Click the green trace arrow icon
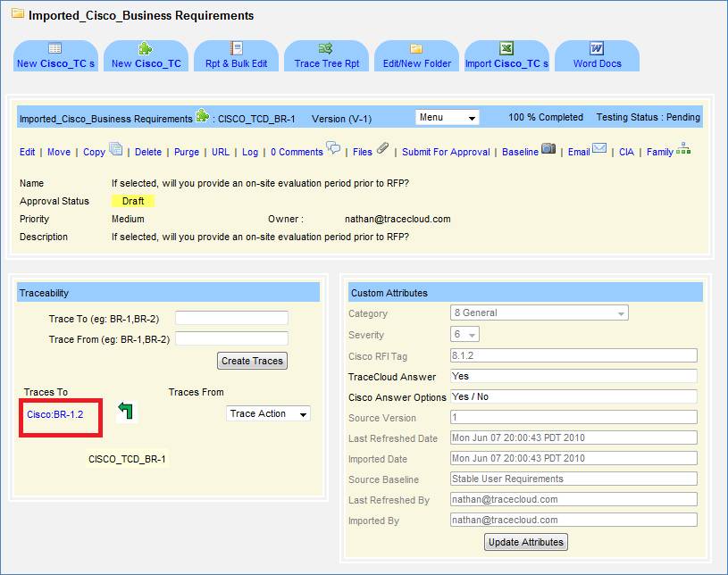728x575 pixels. coord(125,410)
